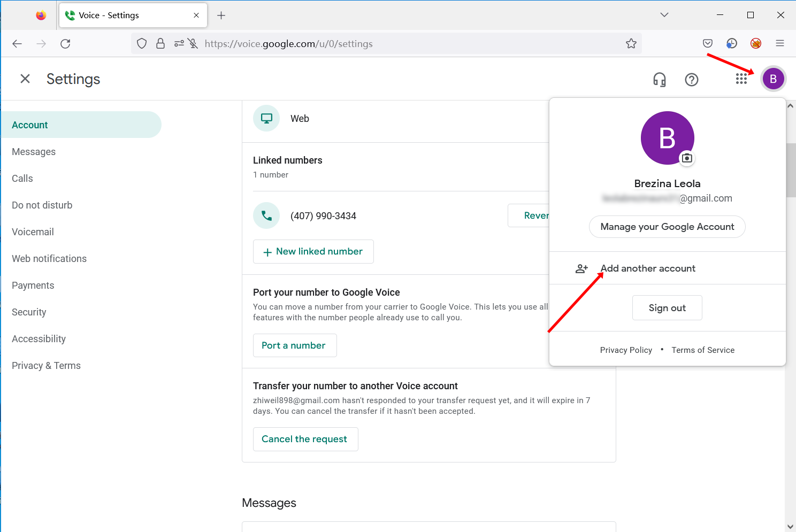Viewport: 796px width, 532px height.
Task: Open Security settings section
Action: (81, 312)
